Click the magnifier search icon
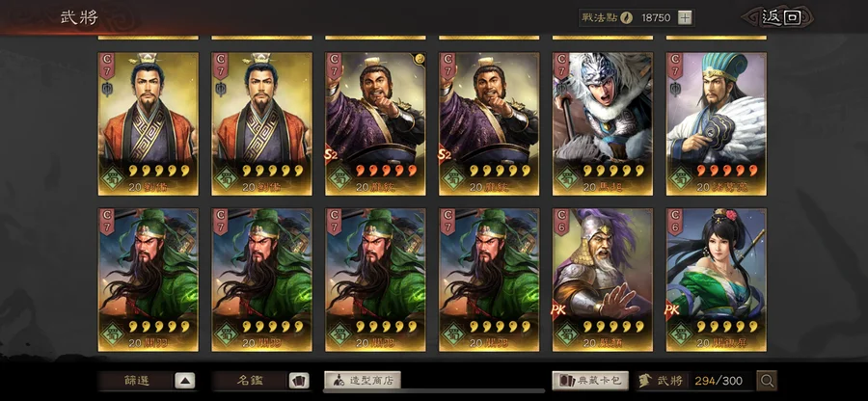The image size is (868, 401). click(767, 381)
